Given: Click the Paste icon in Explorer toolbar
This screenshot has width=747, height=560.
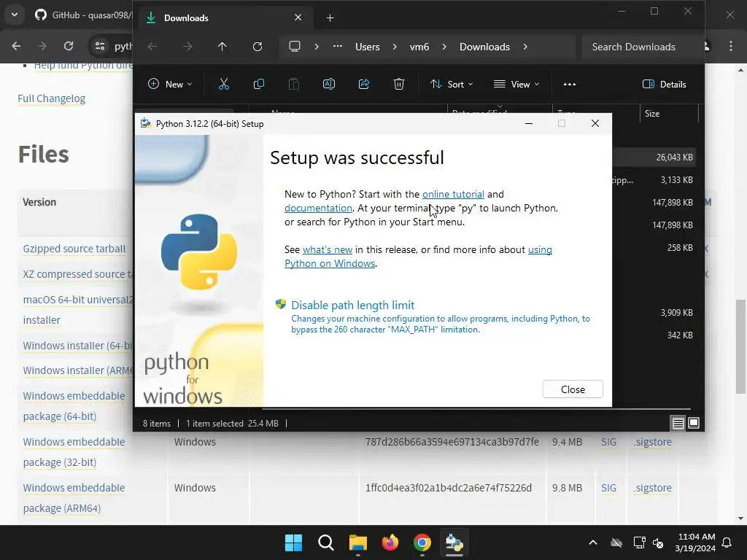Looking at the screenshot, I should click(x=294, y=85).
